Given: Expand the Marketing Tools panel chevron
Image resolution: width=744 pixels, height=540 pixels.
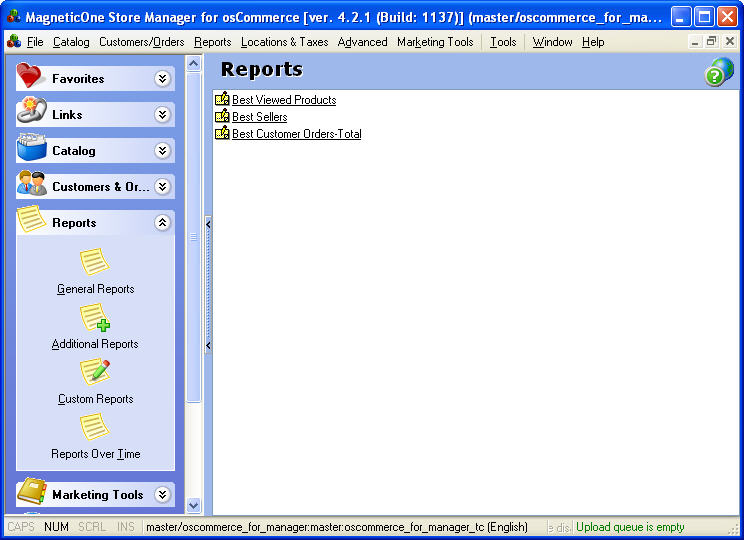Looking at the screenshot, I should pyautogui.click(x=162, y=494).
